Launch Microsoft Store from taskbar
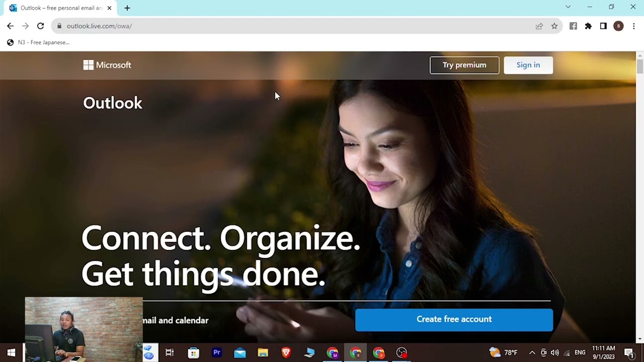 194,352
